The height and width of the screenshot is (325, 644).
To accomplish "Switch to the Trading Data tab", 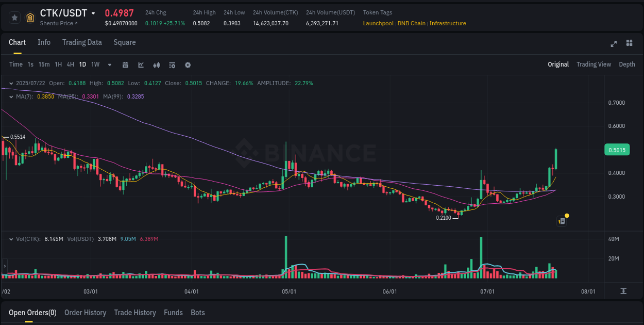I will [82, 42].
